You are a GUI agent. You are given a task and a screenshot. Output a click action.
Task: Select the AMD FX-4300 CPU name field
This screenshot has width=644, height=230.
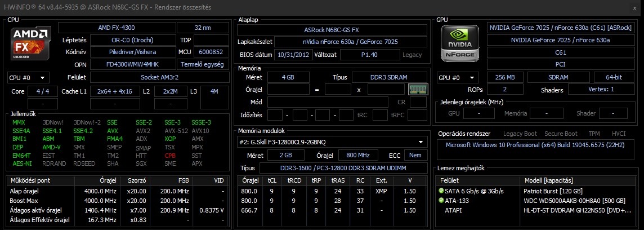tap(117, 28)
